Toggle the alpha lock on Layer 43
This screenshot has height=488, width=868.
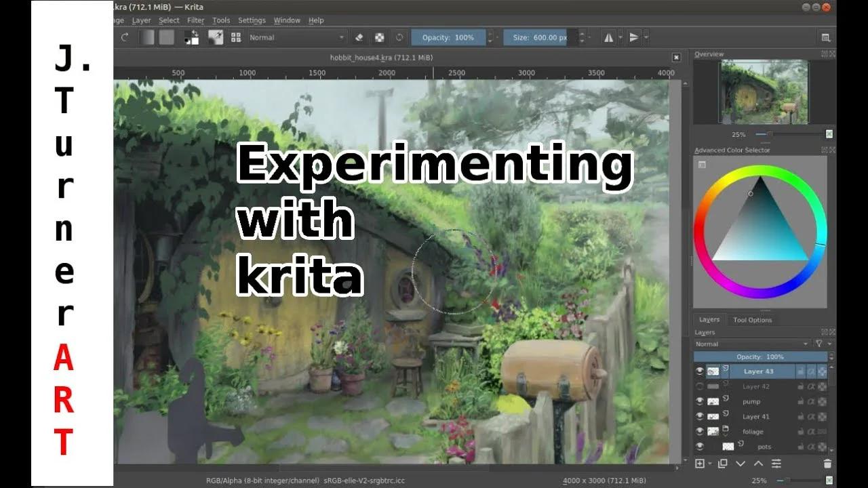tap(812, 371)
